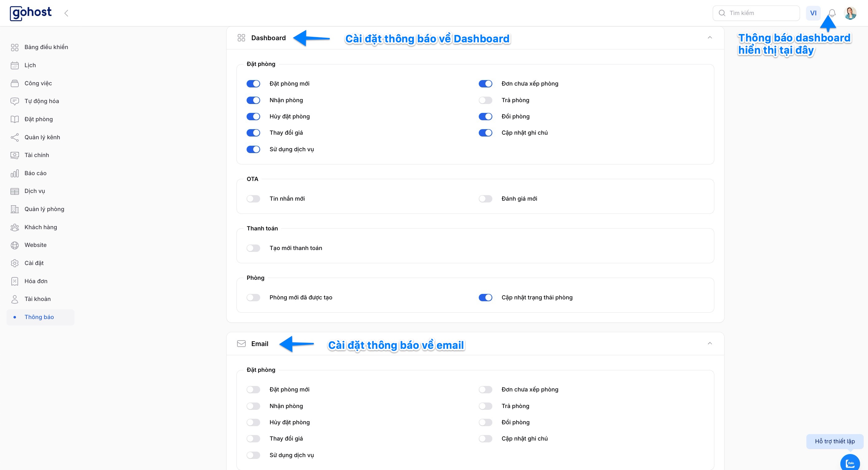
Task: Click the Báo cáo chart icon
Action: coord(14,173)
